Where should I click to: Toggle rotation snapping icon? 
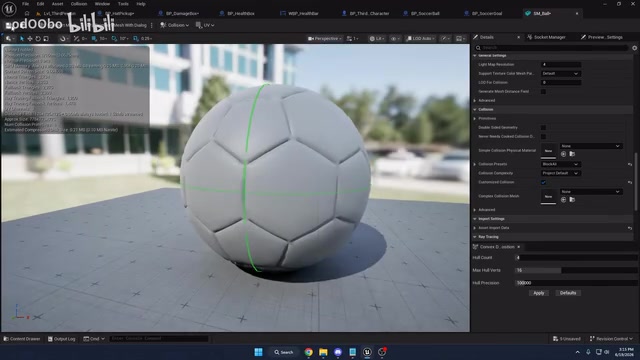pos(114,38)
